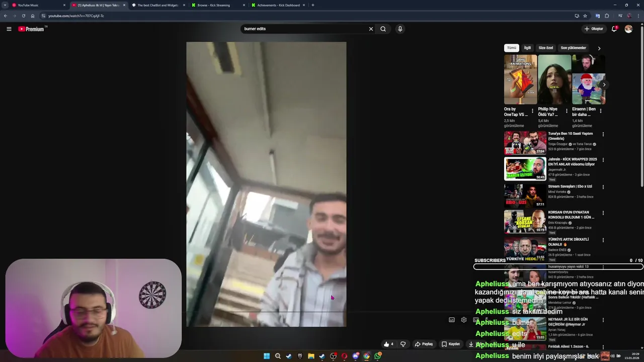Open the Tolga Özuygur channel link

pos(558,144)
